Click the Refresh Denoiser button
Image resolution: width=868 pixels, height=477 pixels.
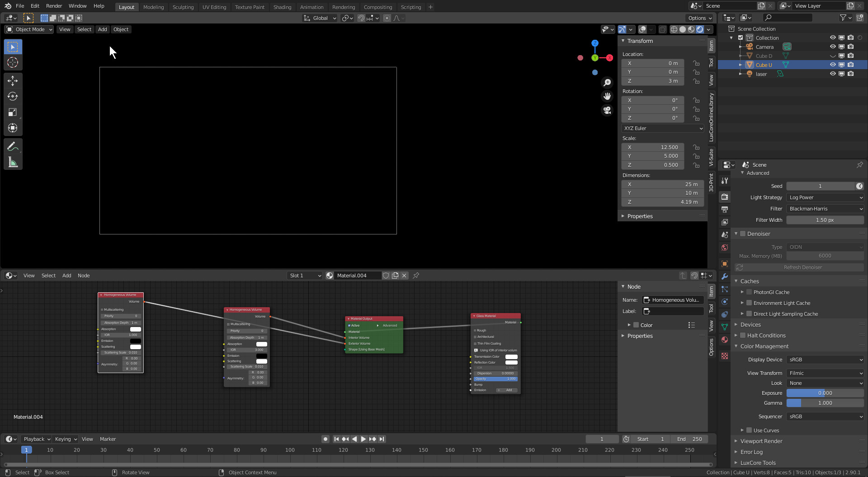802,267
